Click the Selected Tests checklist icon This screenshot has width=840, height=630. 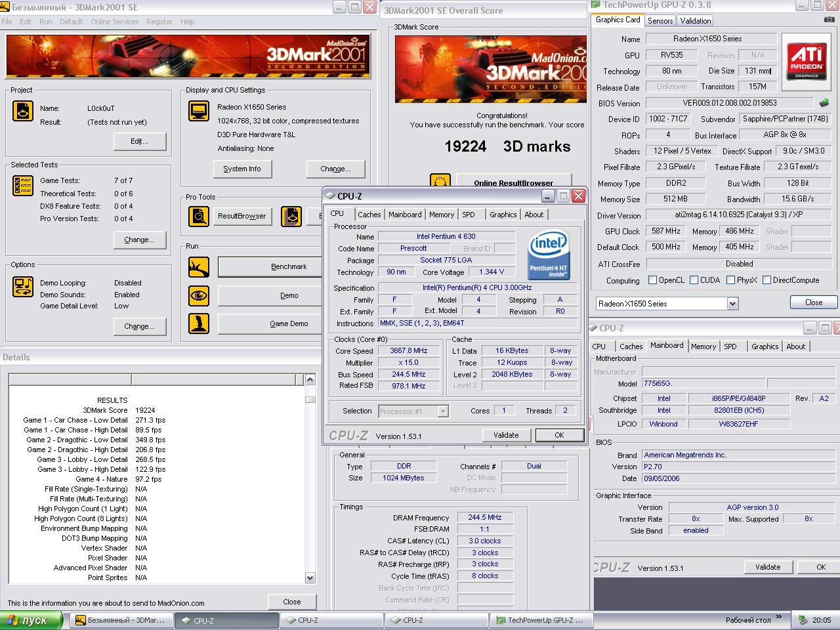[23, 186]
